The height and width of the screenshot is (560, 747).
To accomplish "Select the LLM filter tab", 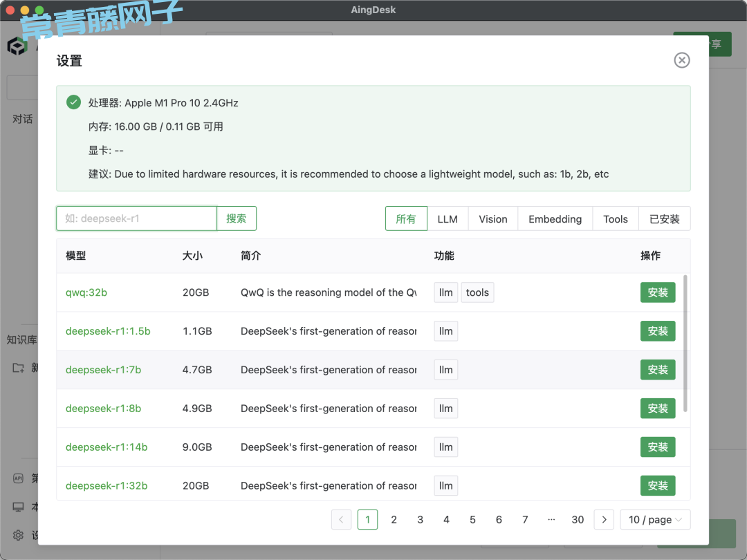I will click(x=448, y=219).
